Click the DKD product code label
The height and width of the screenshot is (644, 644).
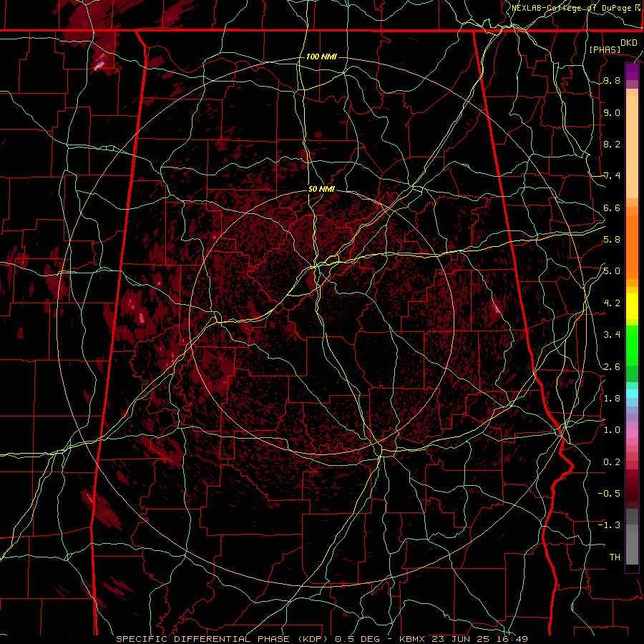coord(629,43)
